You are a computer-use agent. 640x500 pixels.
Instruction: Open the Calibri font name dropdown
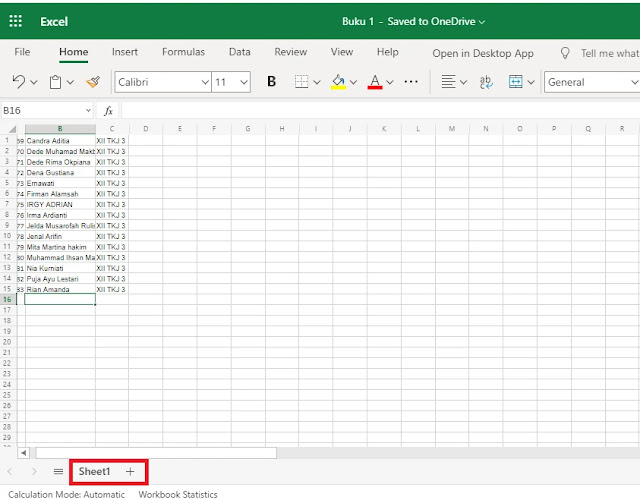(205, 82)
